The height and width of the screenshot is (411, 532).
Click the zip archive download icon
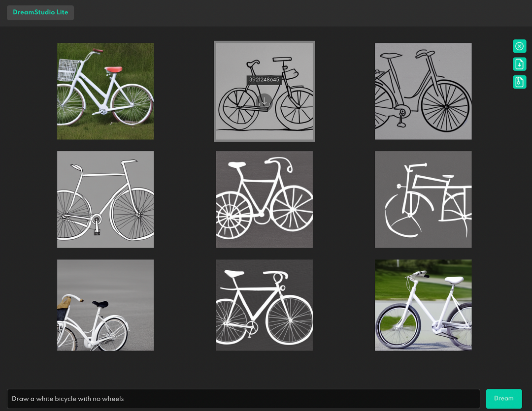tap(519, 82)
